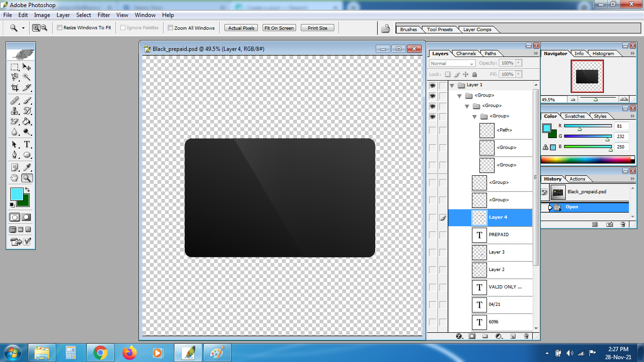This screenshot has height=362, width=644.
Task: Select the Magic Wand tool
Action: pos(27,77)
